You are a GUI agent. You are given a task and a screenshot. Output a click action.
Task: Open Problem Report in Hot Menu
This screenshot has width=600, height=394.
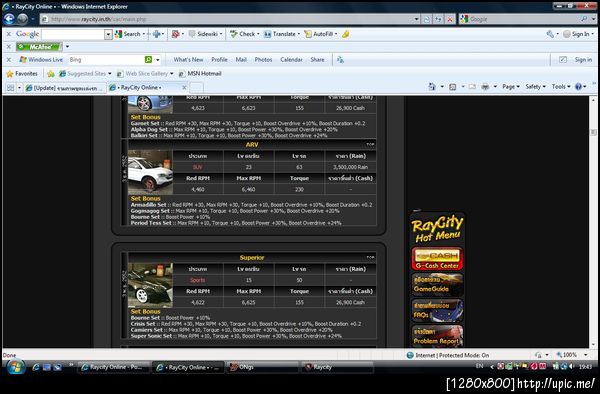pyautogui.click(x=437, y=336)
